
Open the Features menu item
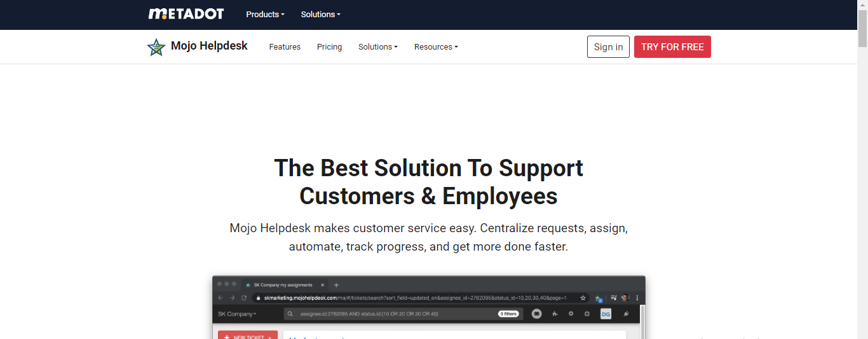[285, 47]
